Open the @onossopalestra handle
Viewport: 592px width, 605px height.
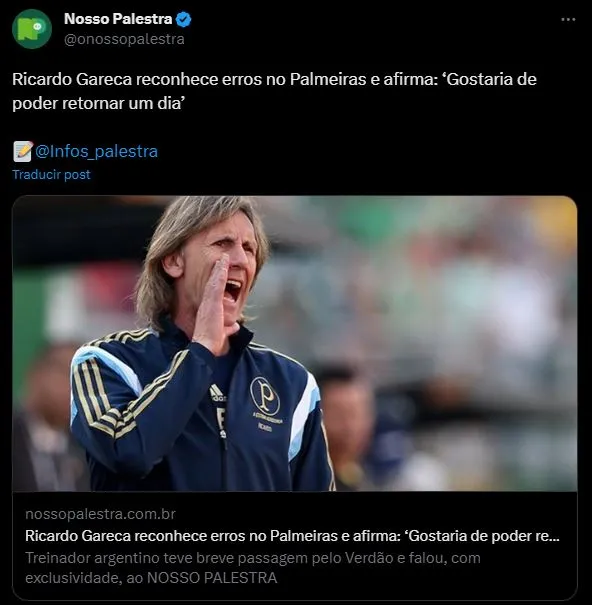tap(124, 39)
